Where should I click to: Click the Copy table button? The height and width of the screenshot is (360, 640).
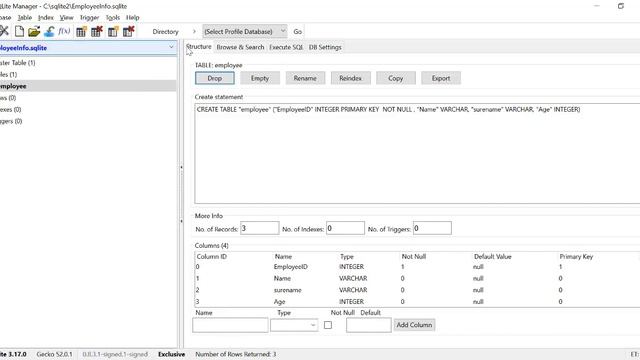[x=396, y=78]
